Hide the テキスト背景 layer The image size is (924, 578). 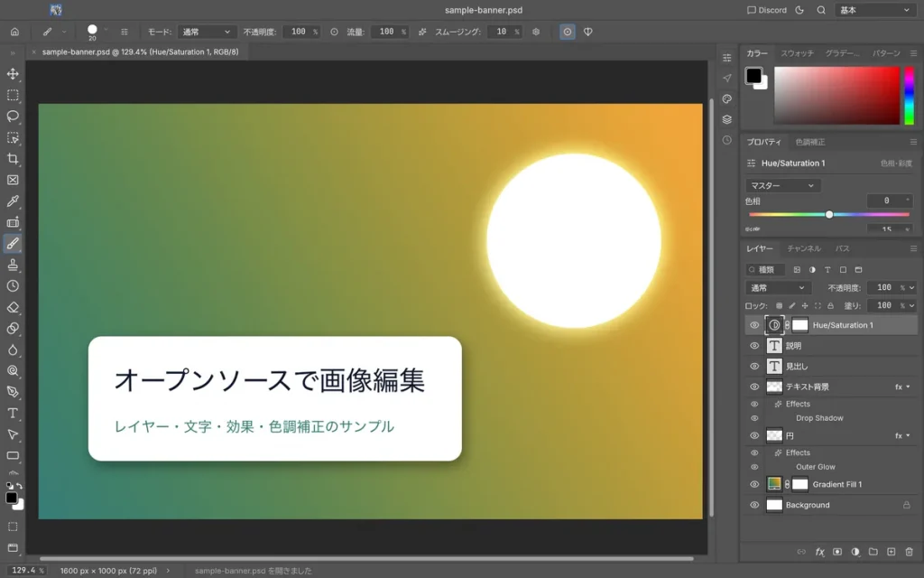pos(754,387)
